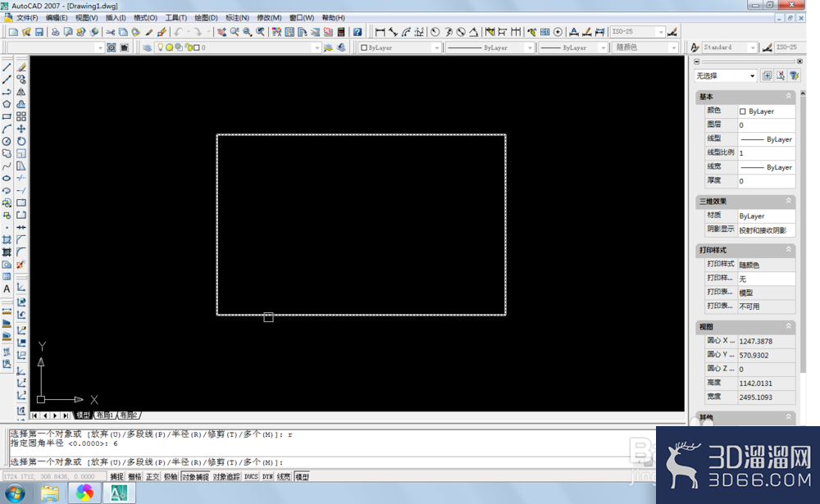The image size is (820, 504).
Task: Toggle 正交 ortho mode
Action: point(153,476)
